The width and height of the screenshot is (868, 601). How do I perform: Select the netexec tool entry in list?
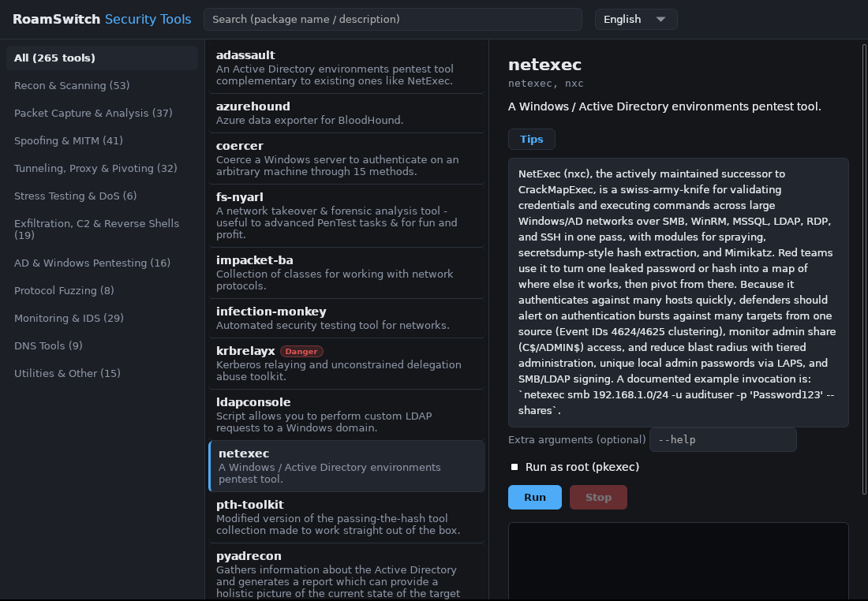coord(346,466)
